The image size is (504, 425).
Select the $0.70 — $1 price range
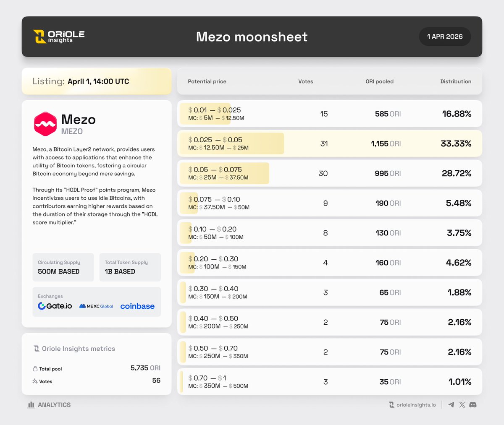(207, 378)
